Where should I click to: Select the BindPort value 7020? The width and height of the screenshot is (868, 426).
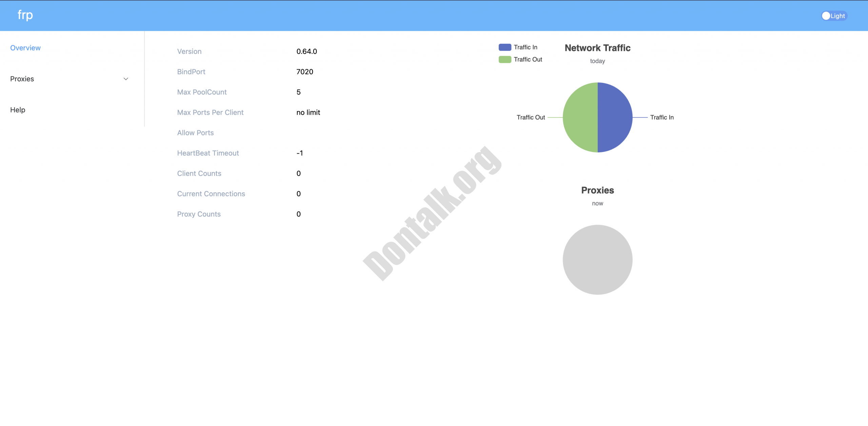click(x=304, y=72)
